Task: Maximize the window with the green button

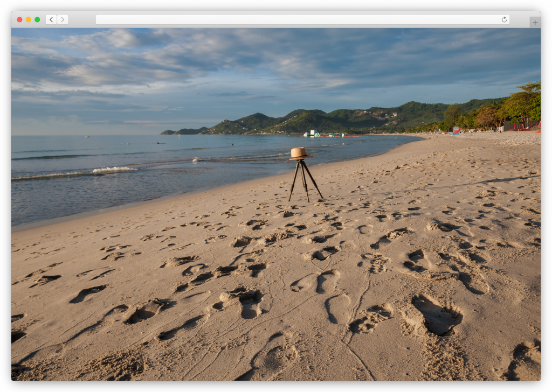Action: click(x=37, y=20)
